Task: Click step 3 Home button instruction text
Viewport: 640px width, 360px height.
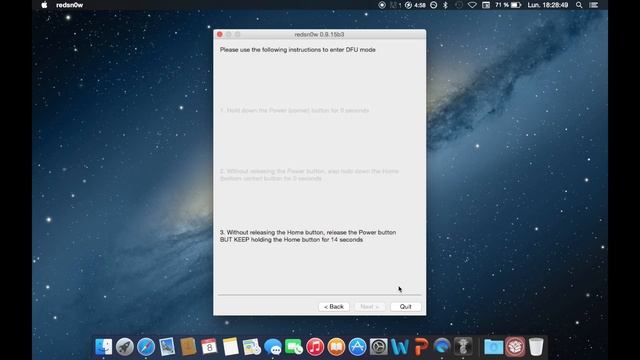Action: tap(308, 236)
